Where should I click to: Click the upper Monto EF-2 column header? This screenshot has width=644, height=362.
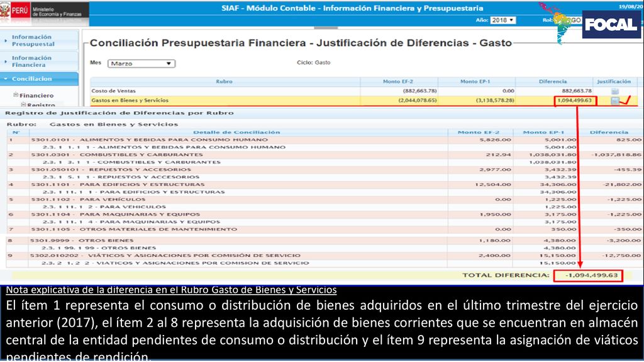398,81
